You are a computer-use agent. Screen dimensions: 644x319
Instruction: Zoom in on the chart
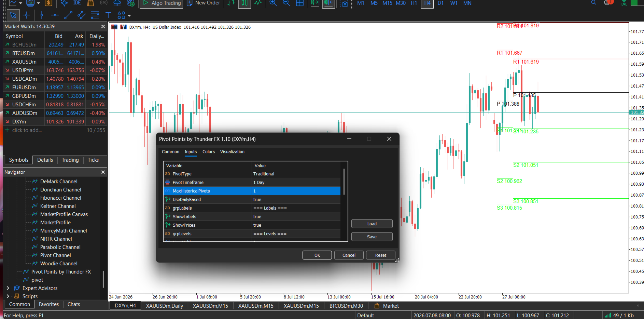(x=273, y=3)
